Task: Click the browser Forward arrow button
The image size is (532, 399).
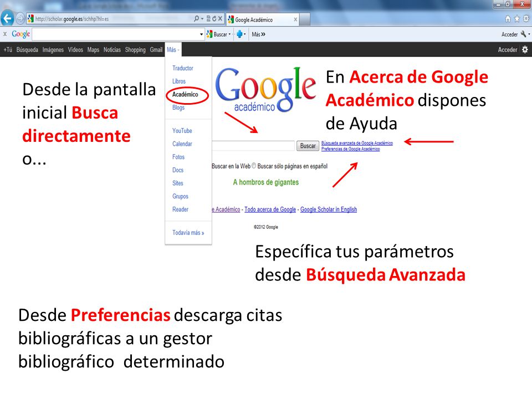Action: (x=21, y=19)
